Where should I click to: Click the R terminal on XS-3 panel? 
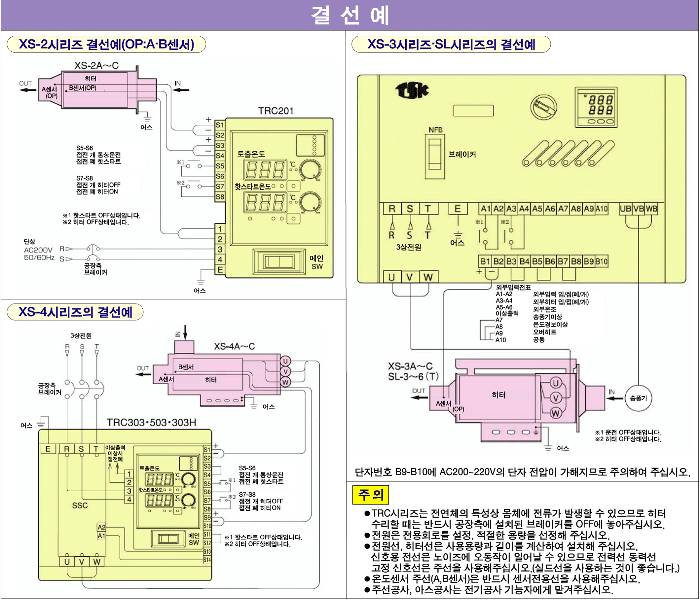pyautogui.click(x=392, y=209)
